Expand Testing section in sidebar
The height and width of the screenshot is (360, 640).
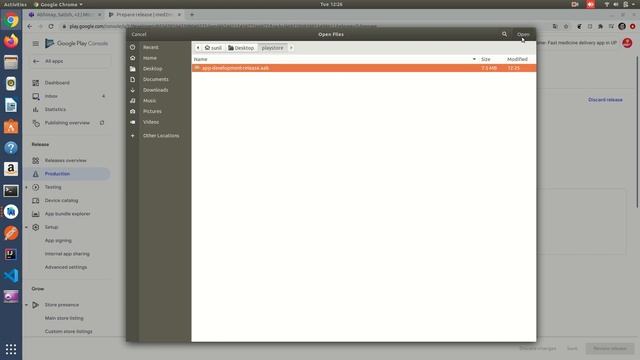pos(27,187)
